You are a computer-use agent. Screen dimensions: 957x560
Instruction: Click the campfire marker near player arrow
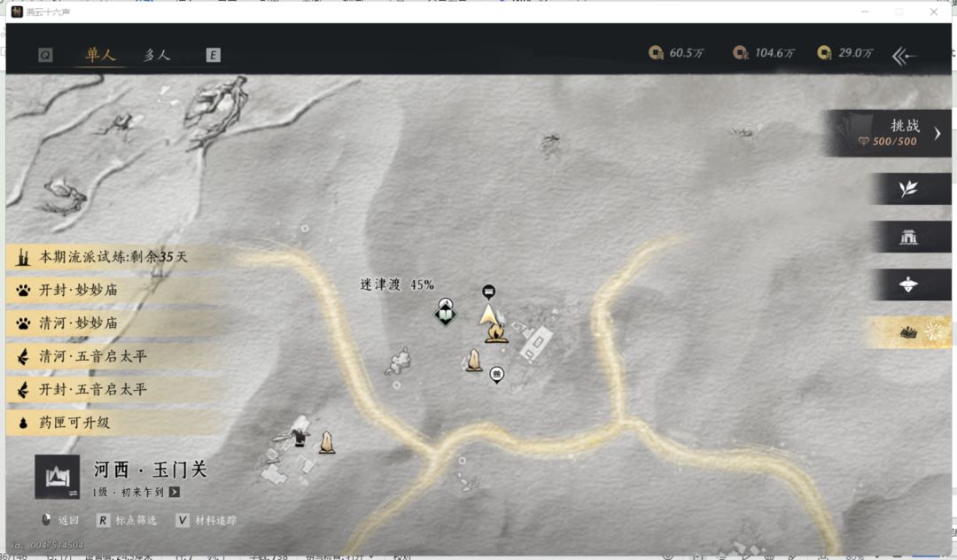[495, 333]
